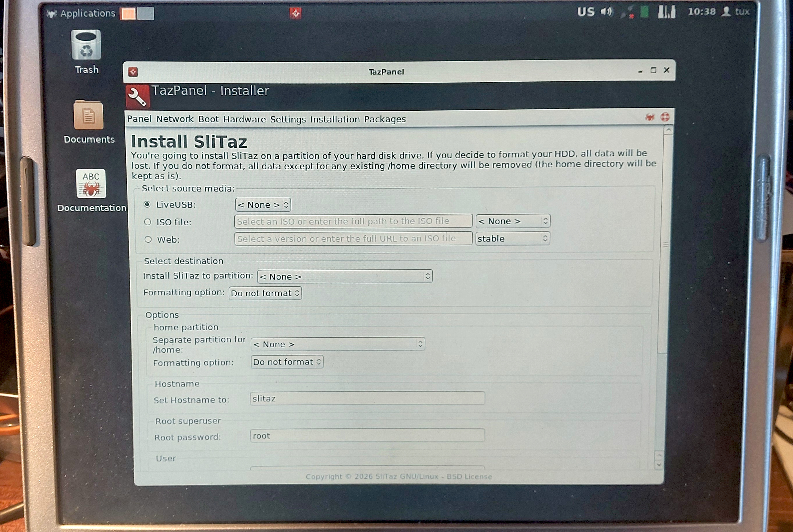Viewport: 793px width, 532px height.
Task: Click the lifebuoy help icon in menubar
Action: [665, 117]
